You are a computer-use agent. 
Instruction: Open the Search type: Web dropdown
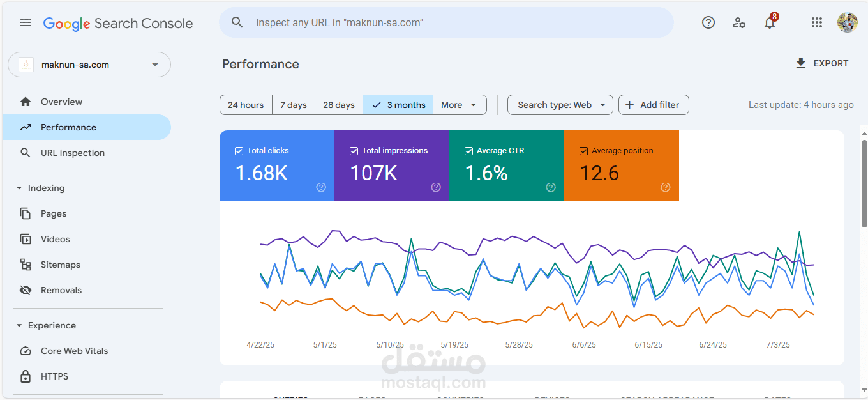pyautogui.click(x=560, y=105)
